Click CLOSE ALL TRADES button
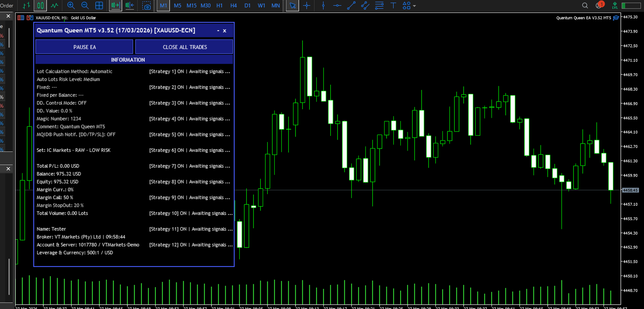The width and height of the screenshot is (644, 309). pyautogui.click(x=184, y=47)
